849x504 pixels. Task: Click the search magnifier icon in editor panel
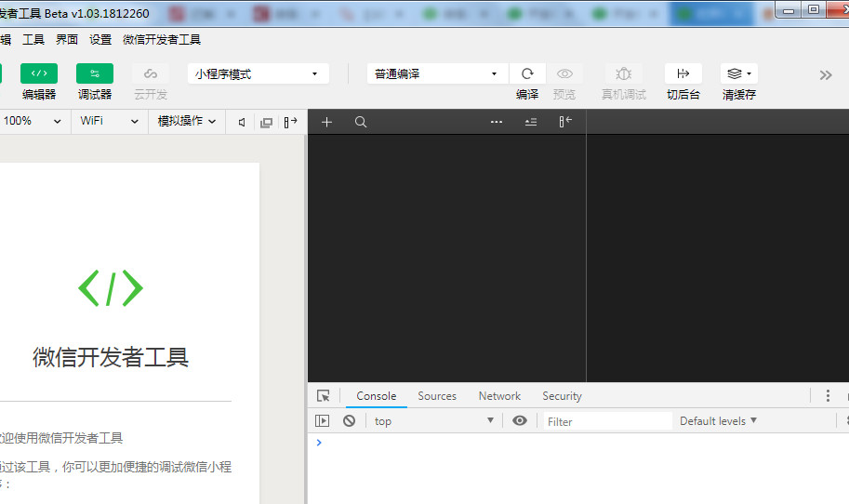click(x=361, y=123)
